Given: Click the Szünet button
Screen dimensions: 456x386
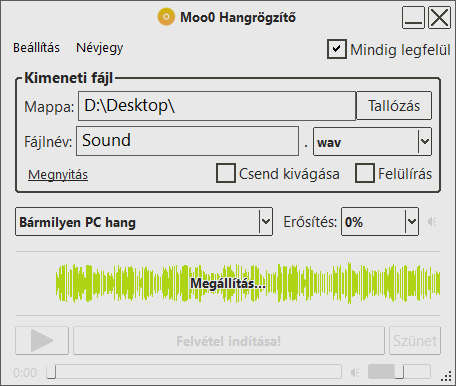Looking at the screenshot, I should [x=415, y=341].
